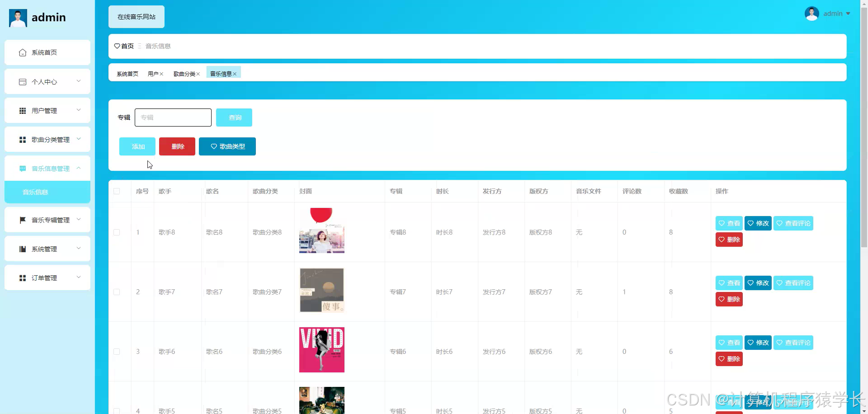The image size is (868, 414).
Task: Click the 在线音乐网站 header button
Action: coord(137,17)
